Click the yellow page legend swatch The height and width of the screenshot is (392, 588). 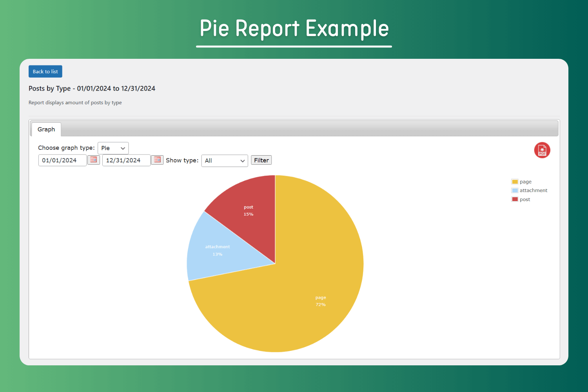click(515, 182)
